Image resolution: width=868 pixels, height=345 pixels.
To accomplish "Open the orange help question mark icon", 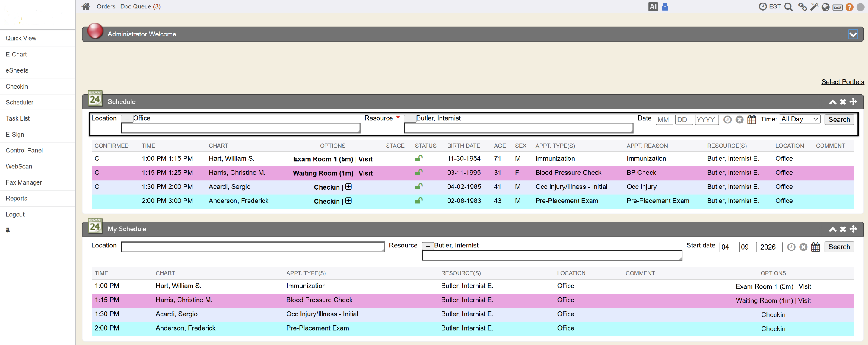I will coord(849,7).
